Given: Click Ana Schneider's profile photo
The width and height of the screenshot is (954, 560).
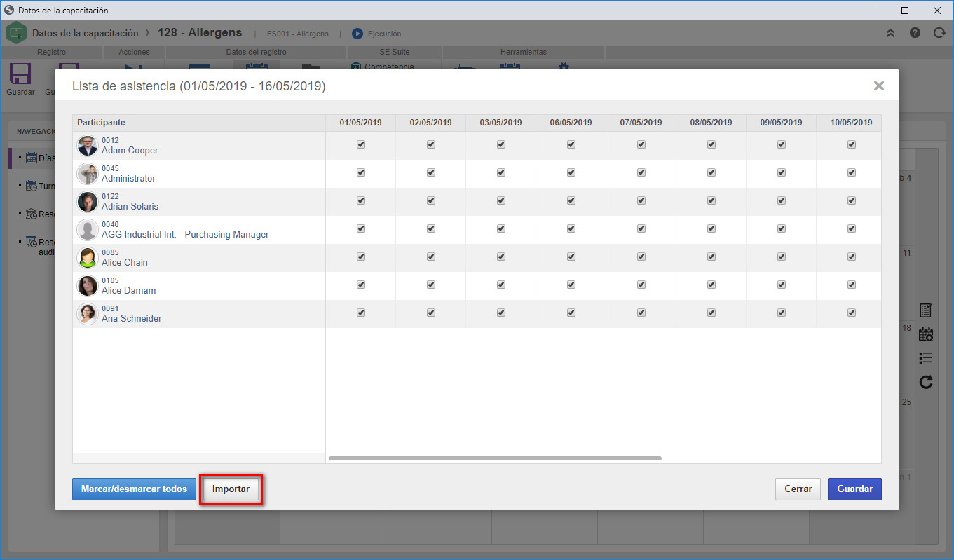Looking at the screenshot, I should point(87,314).
